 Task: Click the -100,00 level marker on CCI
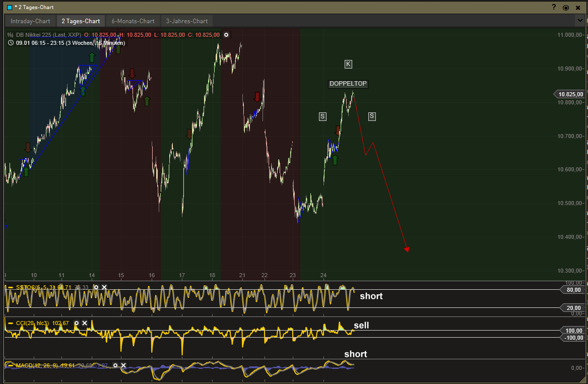(572, 338)
